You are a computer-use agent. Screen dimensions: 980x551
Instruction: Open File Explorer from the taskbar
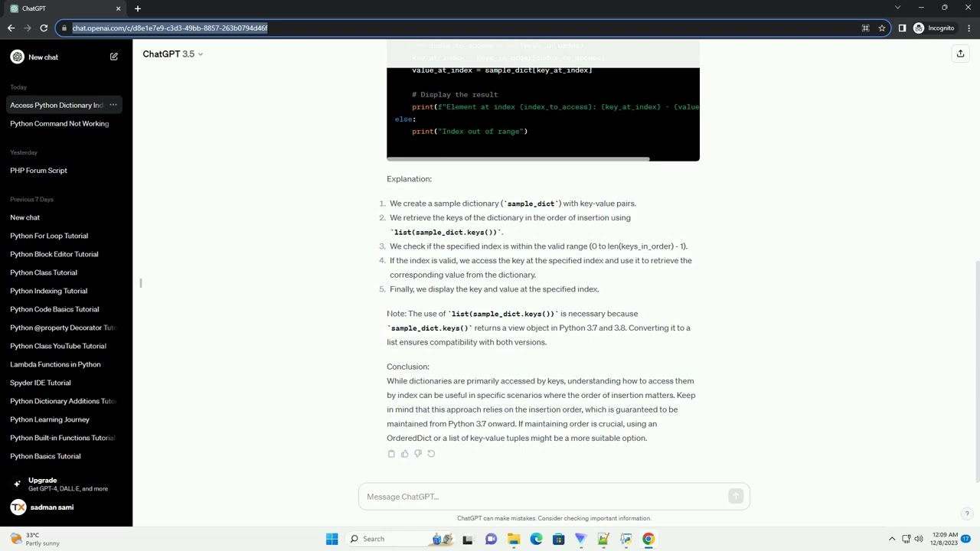pos(514,539)
